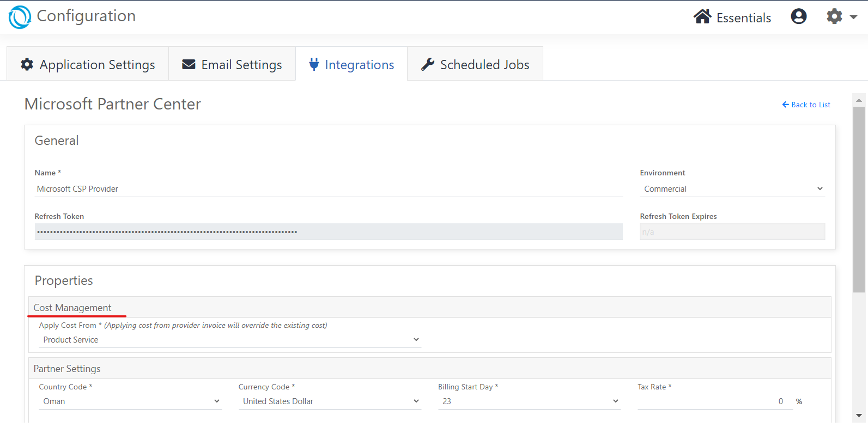The image size is (868, 427).
Task: Click the Application Settings gear icon
Action: click(x=27, y=64)
